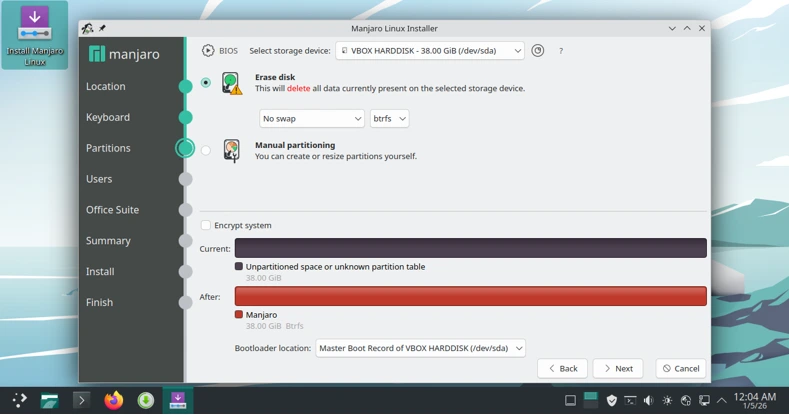
Task: Click the Manual partitioning heading text
Action: (295, 145)
